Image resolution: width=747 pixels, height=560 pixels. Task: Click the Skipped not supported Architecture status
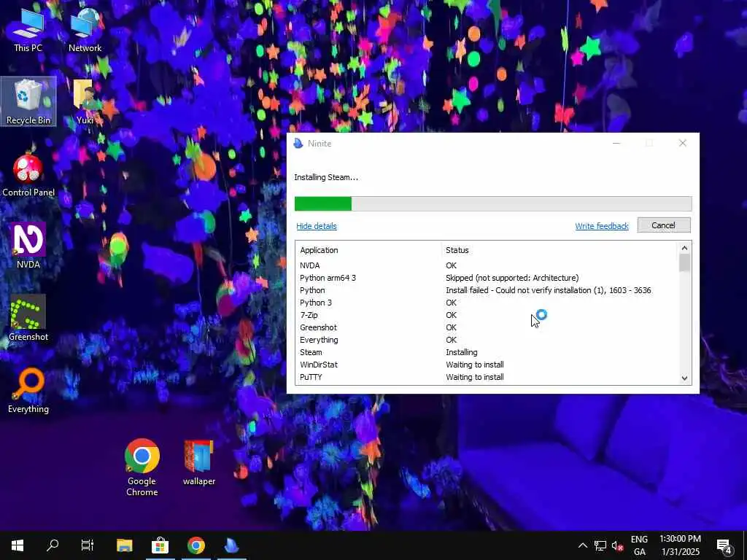point(512,278)
